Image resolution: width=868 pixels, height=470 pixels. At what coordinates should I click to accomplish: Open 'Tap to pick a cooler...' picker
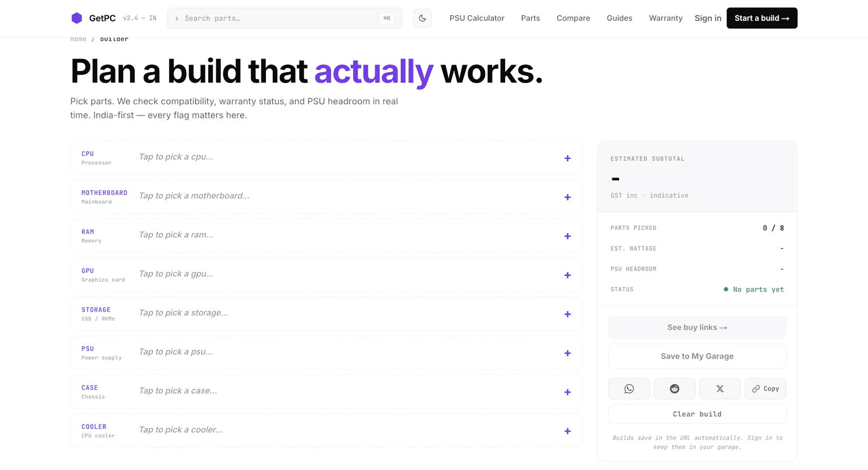click(181, 430)
